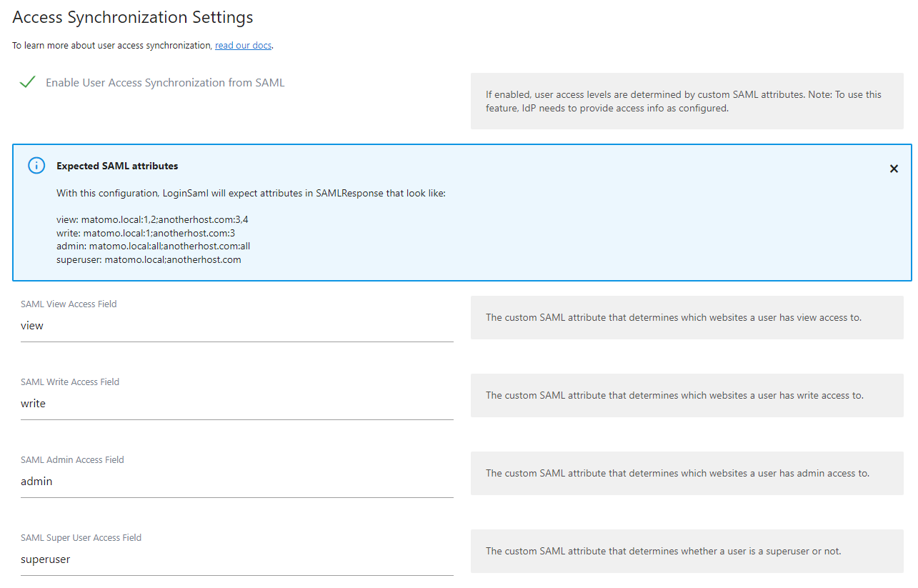This screenshot has height=588, width=918.
Task: Click the Expected SAML attributes title
Action: tap(117, 165)
